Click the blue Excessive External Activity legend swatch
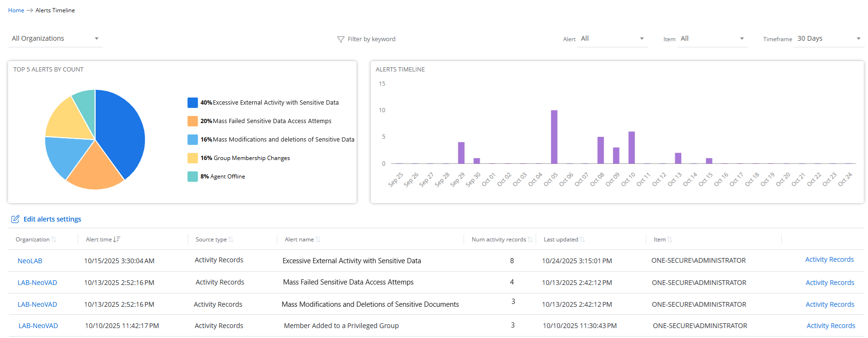Viewport: 868px width, 338px height. [x=192, y=103]
